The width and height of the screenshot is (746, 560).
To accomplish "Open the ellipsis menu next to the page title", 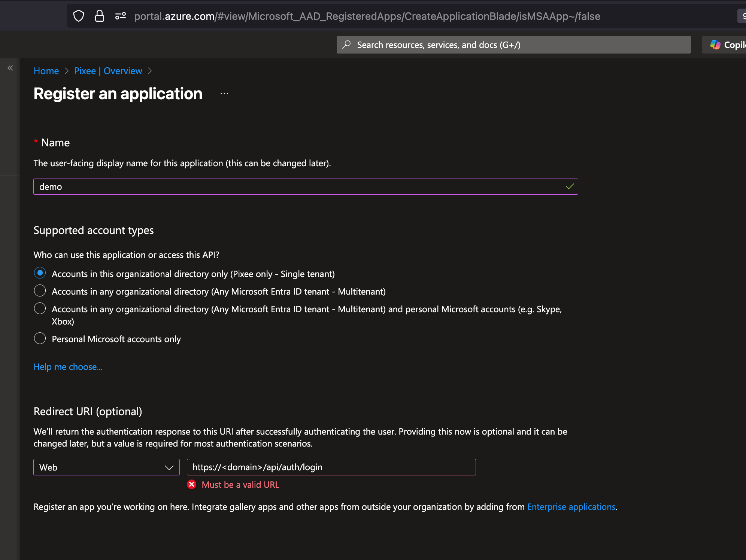I will (x=224, y=93).
